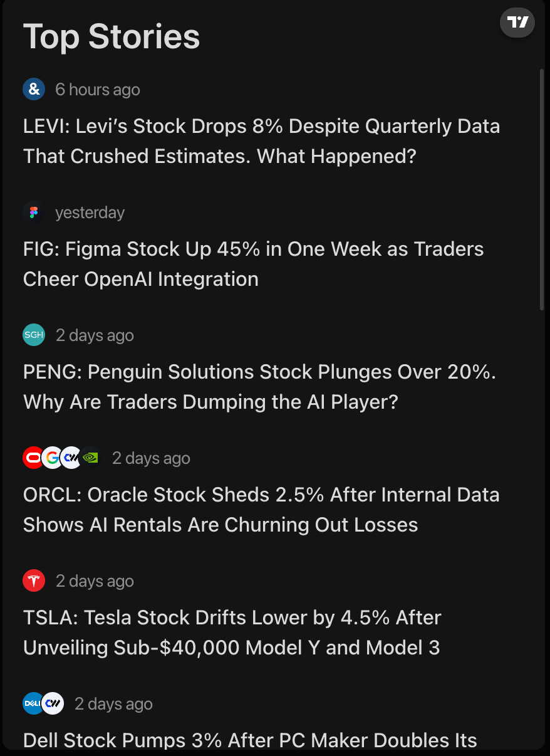The height and width of the screenshot is (756, 550).
Task: Click the TradingView logo badge
Action: 517,23
